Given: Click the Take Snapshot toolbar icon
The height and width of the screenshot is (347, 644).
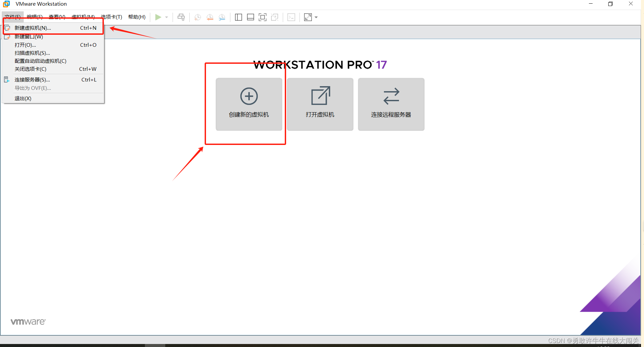Looking at the screenshot, I should pos(198,17).
